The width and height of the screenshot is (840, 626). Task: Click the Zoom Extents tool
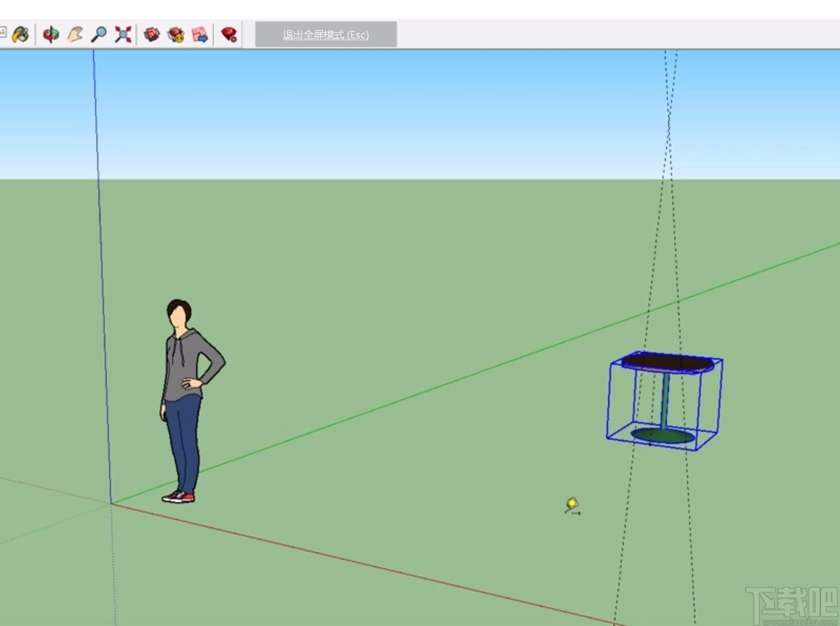(123, 34)
